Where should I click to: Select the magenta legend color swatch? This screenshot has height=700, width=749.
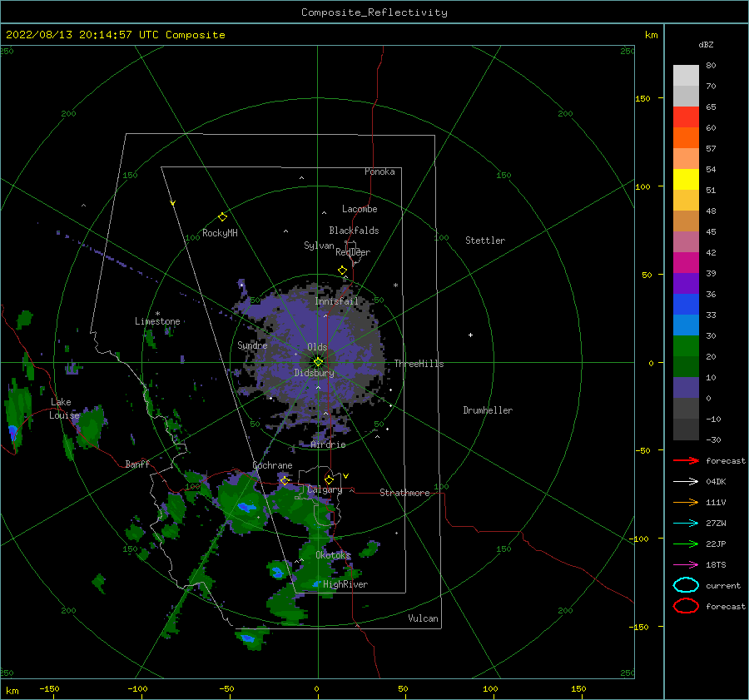tap(686, 263)
